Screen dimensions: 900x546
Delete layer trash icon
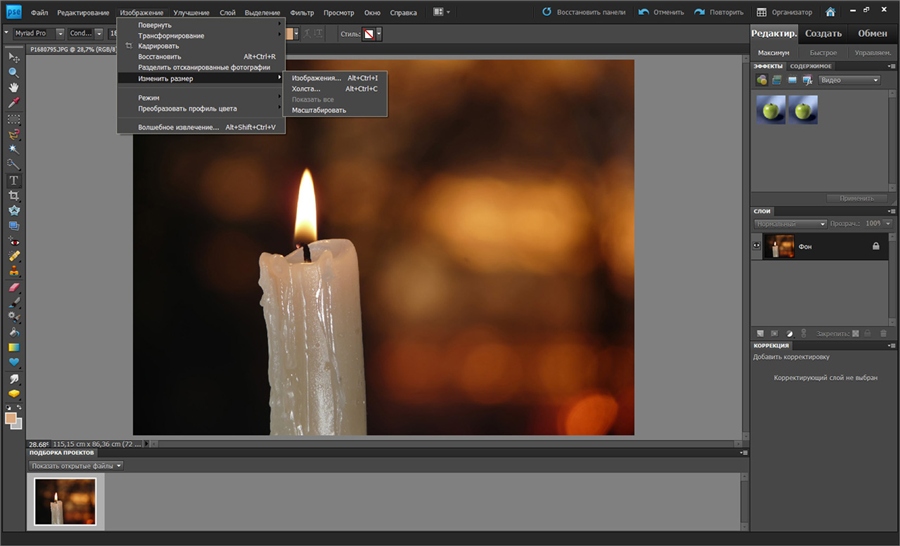[883, 333]
